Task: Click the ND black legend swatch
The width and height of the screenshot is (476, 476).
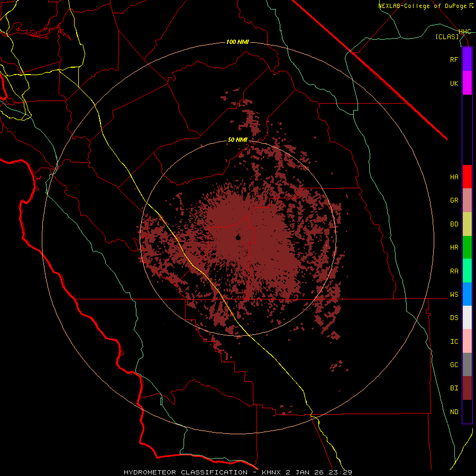Action: pos(467,411)
